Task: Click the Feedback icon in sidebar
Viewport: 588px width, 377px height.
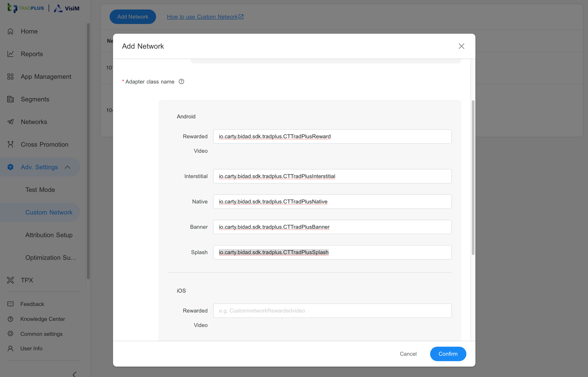Action: click(10, 304)
